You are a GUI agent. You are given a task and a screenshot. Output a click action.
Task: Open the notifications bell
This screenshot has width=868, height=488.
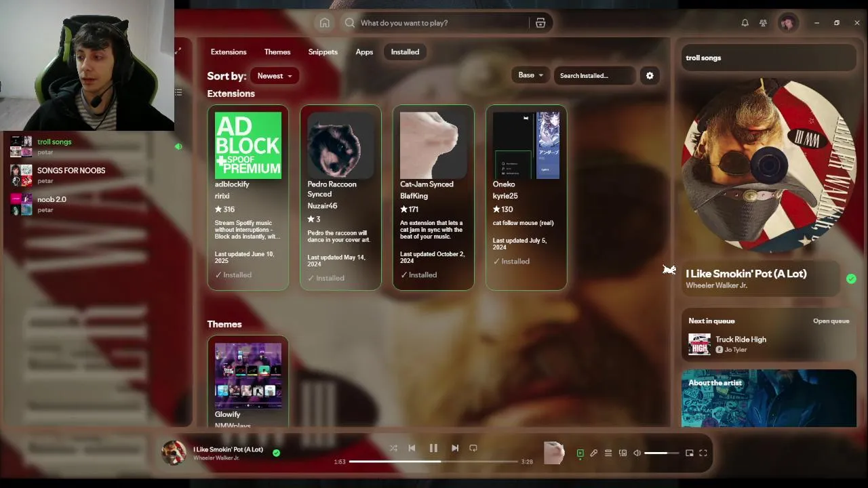click(745, 23)
